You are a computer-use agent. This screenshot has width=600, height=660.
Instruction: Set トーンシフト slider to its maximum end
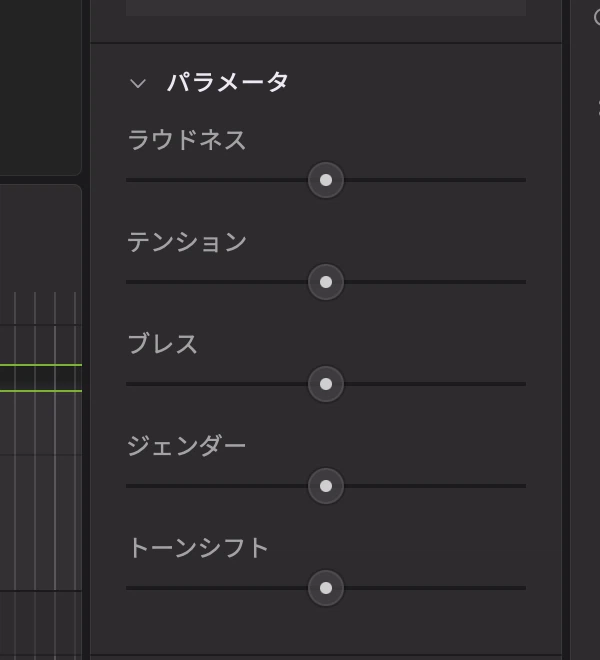tap(525, 588)
